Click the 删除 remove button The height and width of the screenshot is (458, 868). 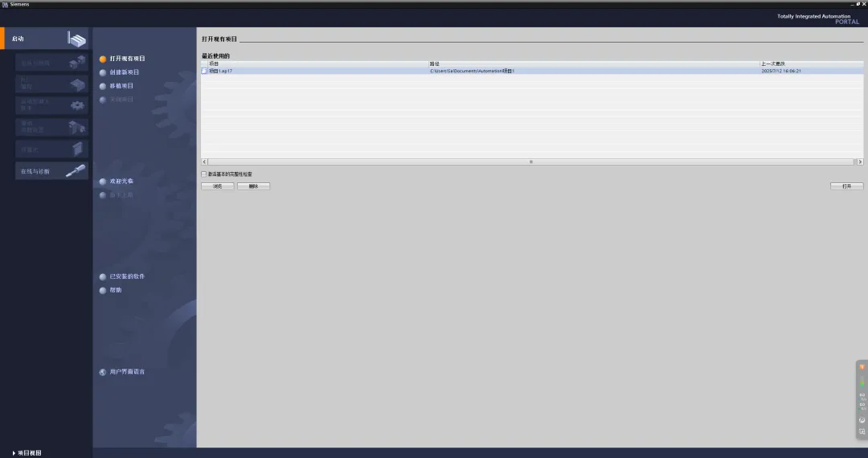pyautogui.click(x=253, y=186)
